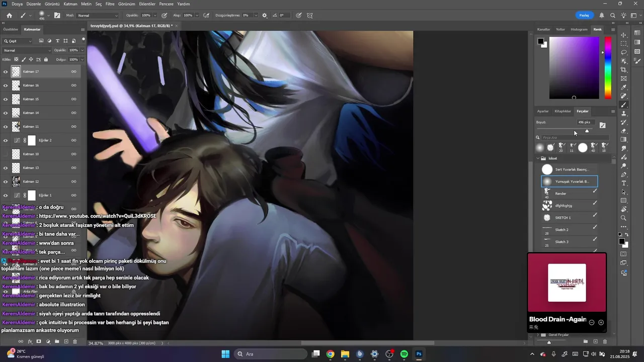644x362 pixels.
Task: Select the Frame tool
Action: point(624,78)
